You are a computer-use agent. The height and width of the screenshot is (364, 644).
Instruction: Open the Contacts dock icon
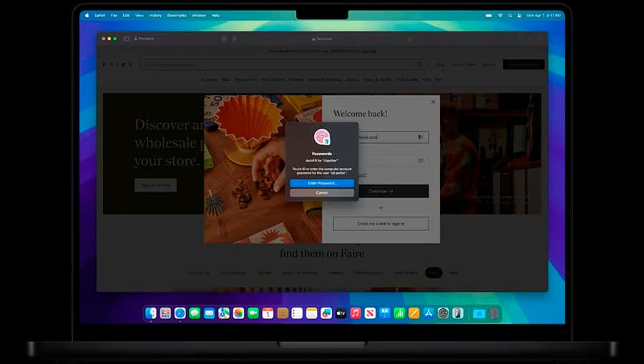283,313
